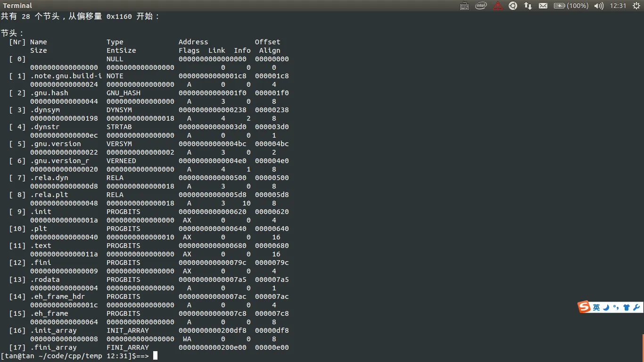Click the 节头： heading line
The height and width of the screenshot is (362, 644).
coord(13,33)
